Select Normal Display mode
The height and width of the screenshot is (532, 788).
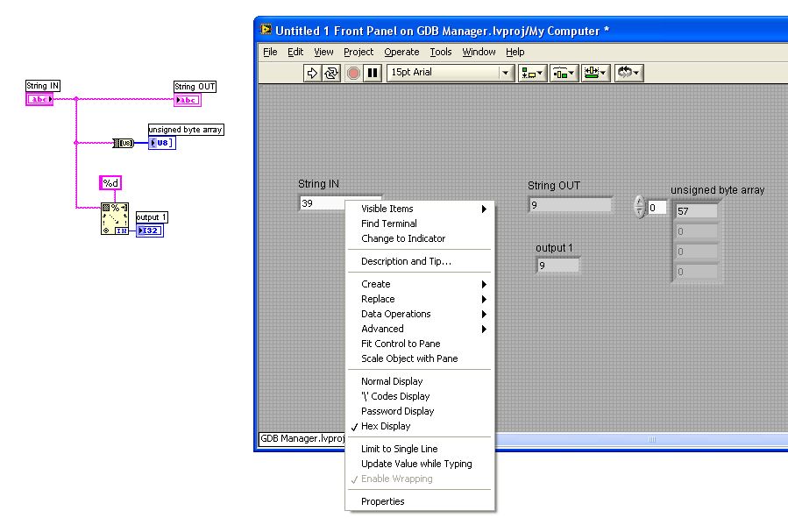click(420, 381)
